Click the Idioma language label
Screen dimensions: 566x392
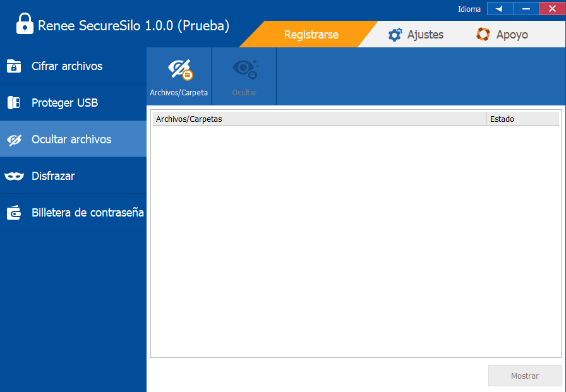point(469,9)
